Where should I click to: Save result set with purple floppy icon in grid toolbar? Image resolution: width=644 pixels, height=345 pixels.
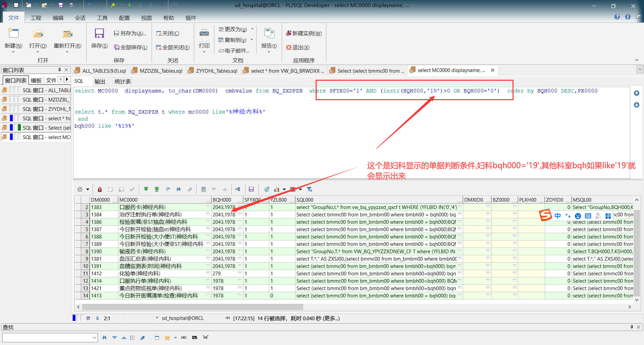point(251,190)
